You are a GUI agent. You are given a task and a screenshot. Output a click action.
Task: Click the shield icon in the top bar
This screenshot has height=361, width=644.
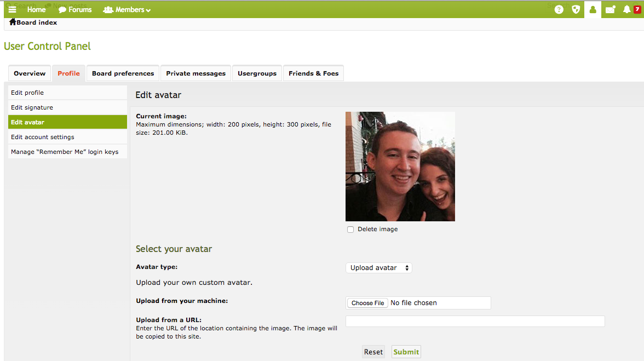[x=576, y=9]
